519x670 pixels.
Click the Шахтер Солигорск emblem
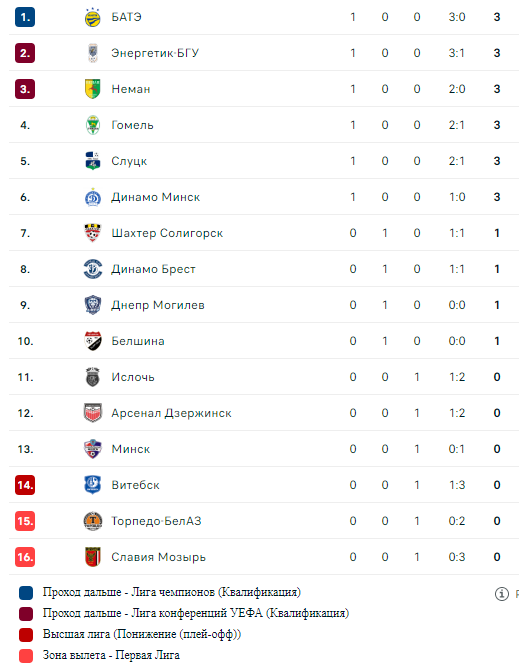point(93,233)
